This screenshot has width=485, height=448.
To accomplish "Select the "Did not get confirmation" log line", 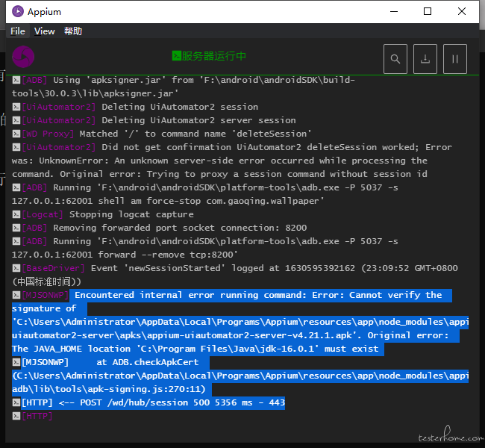I will tap(232, 161).
